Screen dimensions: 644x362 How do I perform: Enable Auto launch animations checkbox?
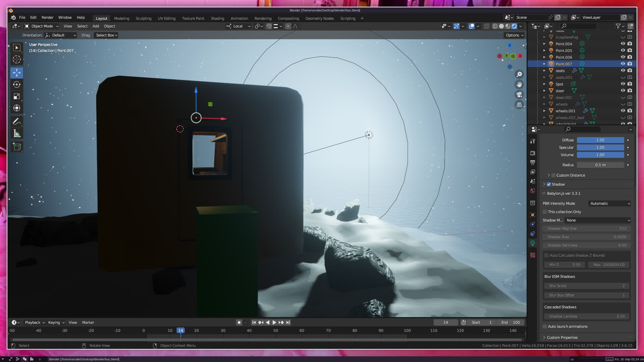tap(545, 326)
